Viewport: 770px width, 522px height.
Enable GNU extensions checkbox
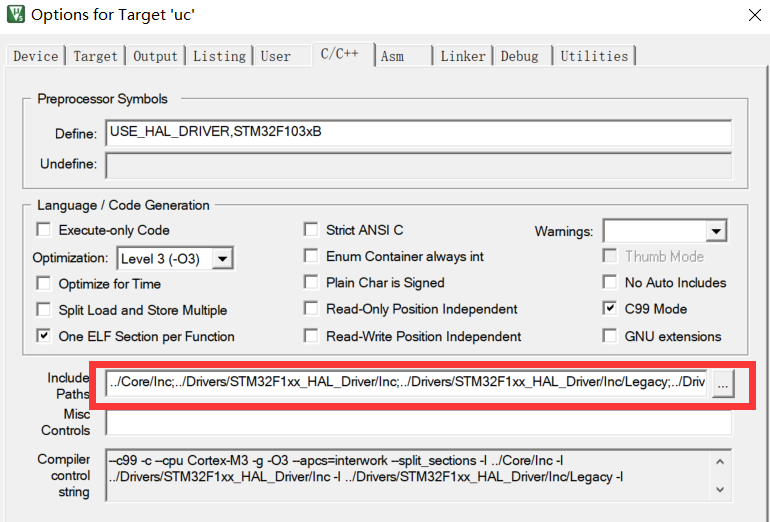click(610, 336)
